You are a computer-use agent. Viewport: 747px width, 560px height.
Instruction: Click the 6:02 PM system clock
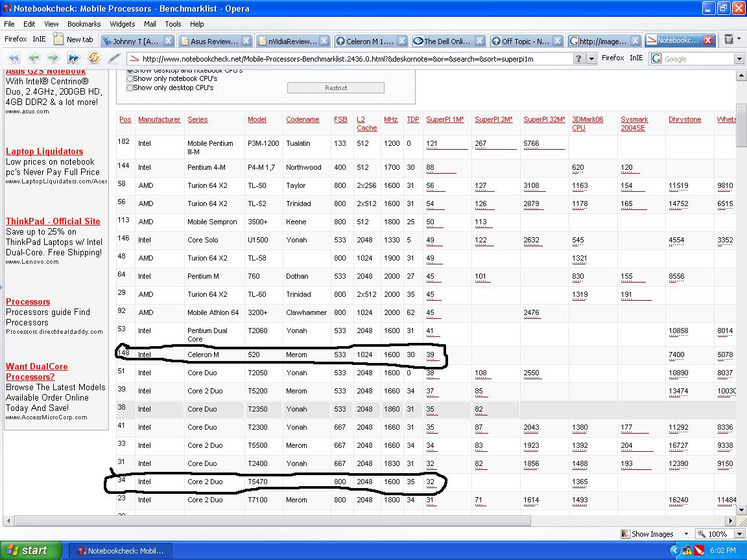722,550
